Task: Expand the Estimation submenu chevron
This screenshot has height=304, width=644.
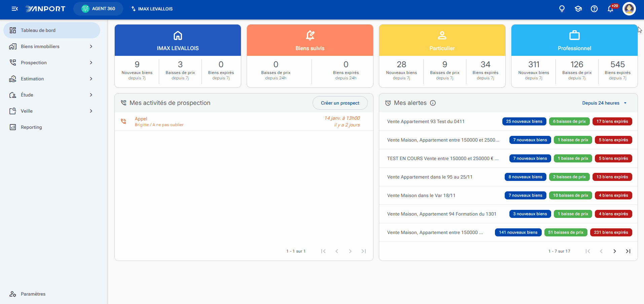Action: pyautogui.click(x=91, y=79)
